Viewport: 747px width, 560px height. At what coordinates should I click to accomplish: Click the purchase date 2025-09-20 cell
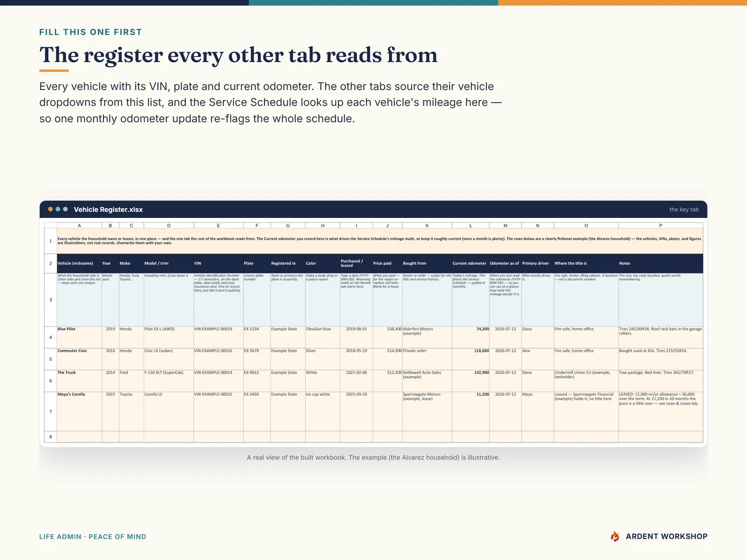pyautogui.click(x=356, y=411)
